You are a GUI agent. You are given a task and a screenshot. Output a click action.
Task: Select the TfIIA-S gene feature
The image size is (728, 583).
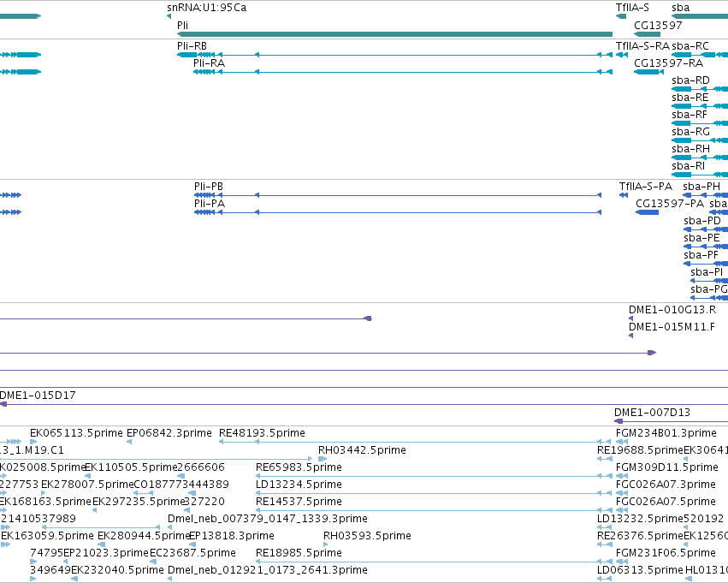click(x=621, y=17)
